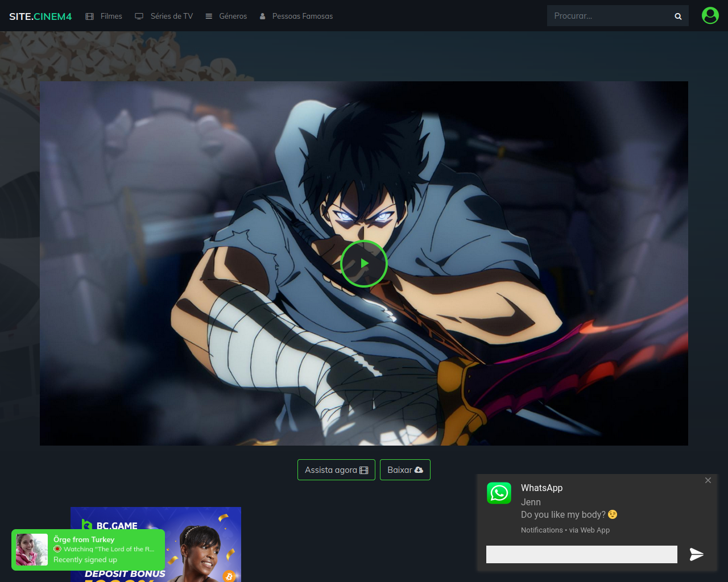Click the WhatsApp logo icon
The height and width of the screenshot is (582, 728).
pos(499,493)
